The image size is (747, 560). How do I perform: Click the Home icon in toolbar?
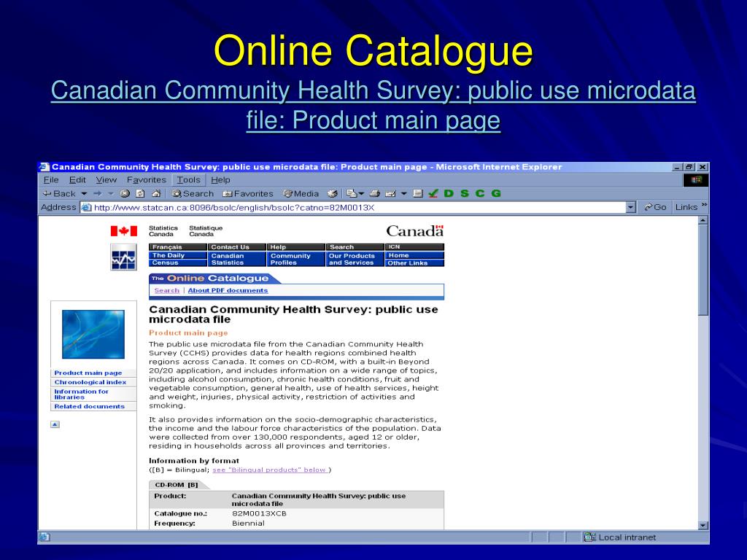tap(156, 193)
